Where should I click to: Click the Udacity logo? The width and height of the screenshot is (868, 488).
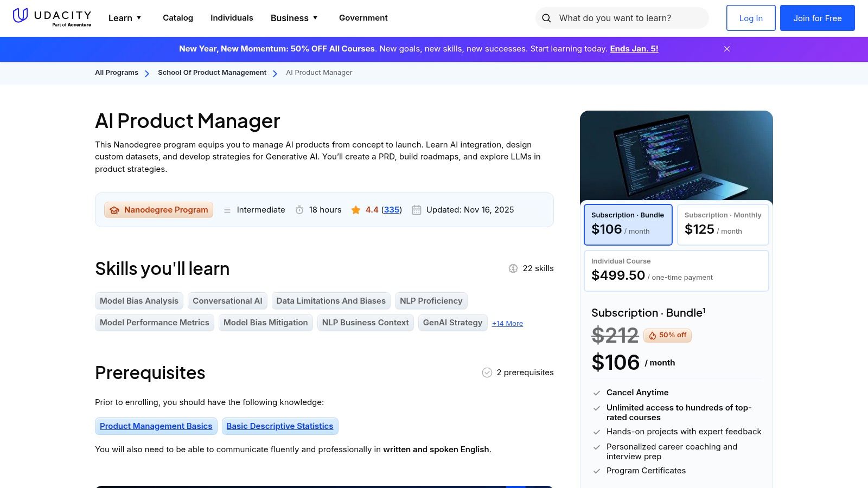[x=52, y=17]
